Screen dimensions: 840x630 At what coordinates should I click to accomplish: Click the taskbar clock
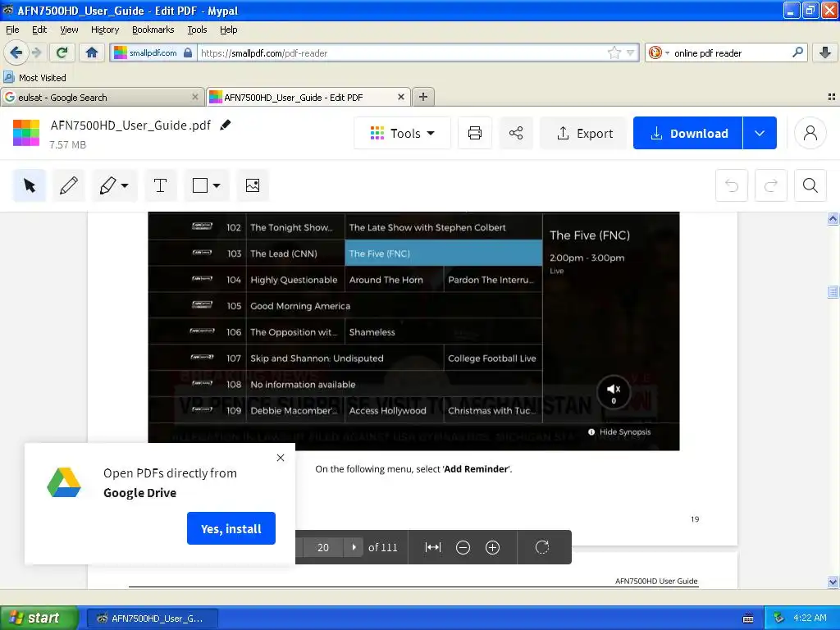[810, 618]
